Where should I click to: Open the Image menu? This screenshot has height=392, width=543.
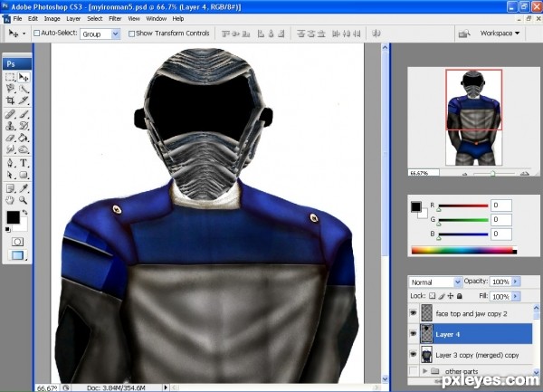[x=52, y=19]
